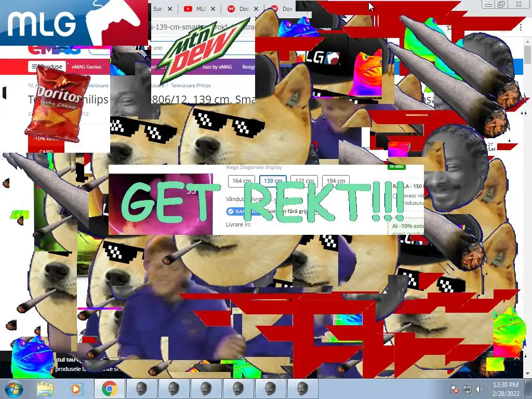Click into the eMAG search field

[x=203, y=48]
